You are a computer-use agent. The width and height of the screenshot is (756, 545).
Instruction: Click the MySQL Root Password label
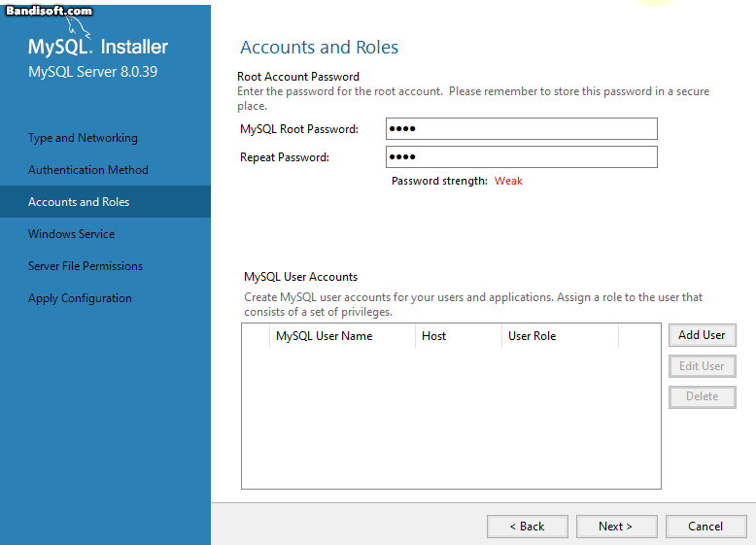click(299, 129)
